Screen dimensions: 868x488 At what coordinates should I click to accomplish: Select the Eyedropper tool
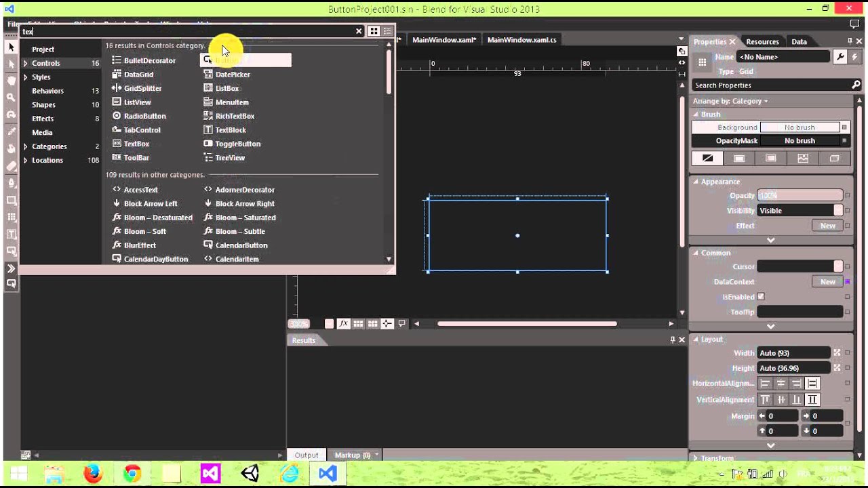12,132
